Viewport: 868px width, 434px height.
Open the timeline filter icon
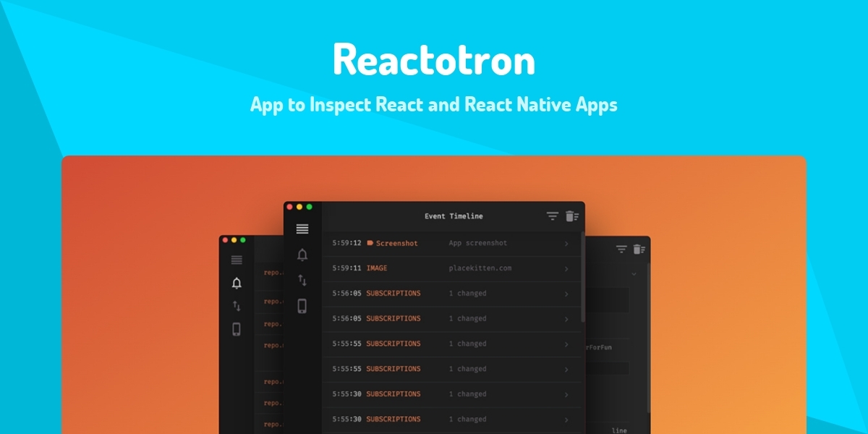pyautogui.click(x=552, y=216)
